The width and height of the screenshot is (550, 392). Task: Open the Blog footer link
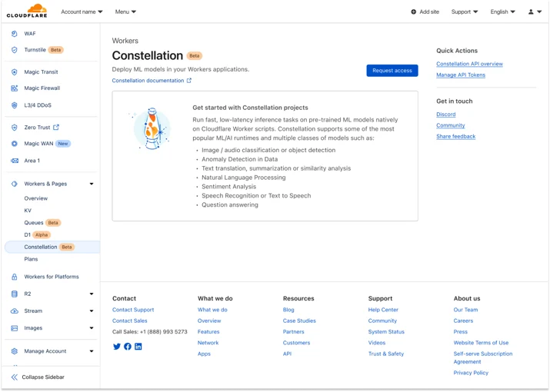point(288,310)
